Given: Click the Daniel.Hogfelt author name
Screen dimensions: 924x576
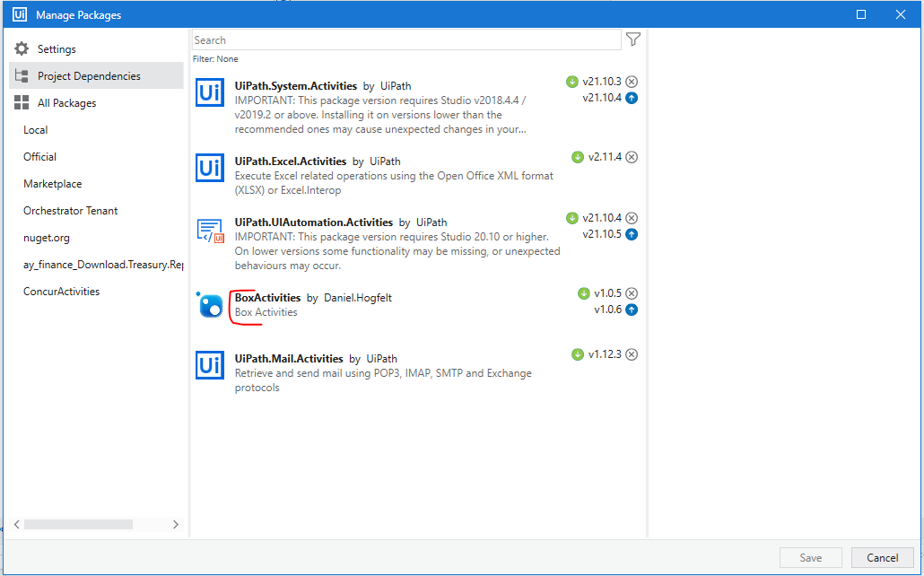Looking at the screenshot, I should click(358, 298).
